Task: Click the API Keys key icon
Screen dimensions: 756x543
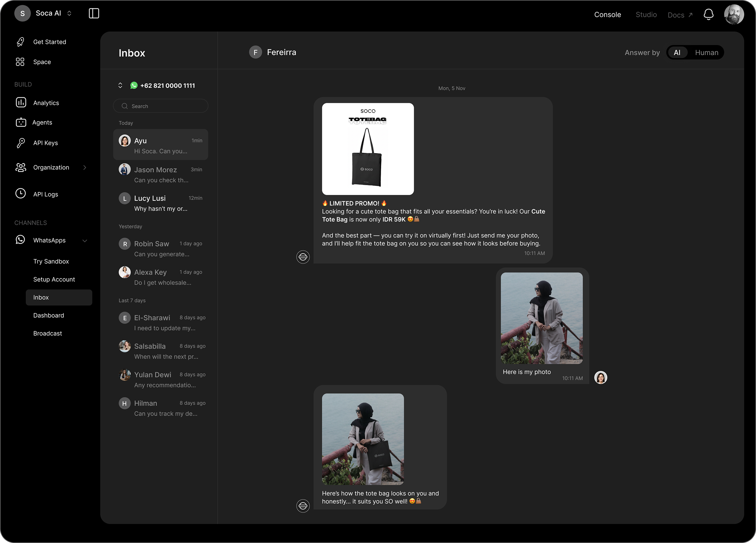Action: pyautogui.click(x=21, y=143)
